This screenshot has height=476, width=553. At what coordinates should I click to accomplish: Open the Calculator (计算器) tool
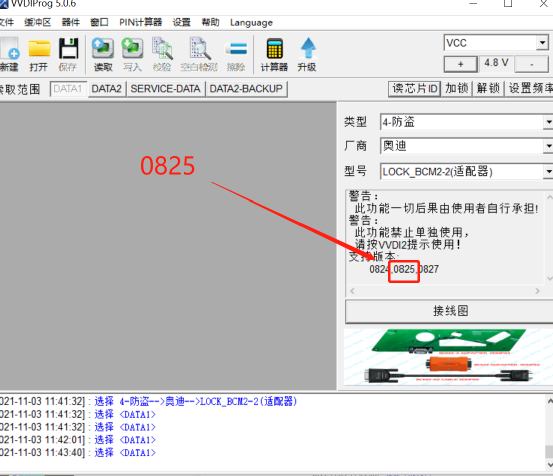[274, 54]
